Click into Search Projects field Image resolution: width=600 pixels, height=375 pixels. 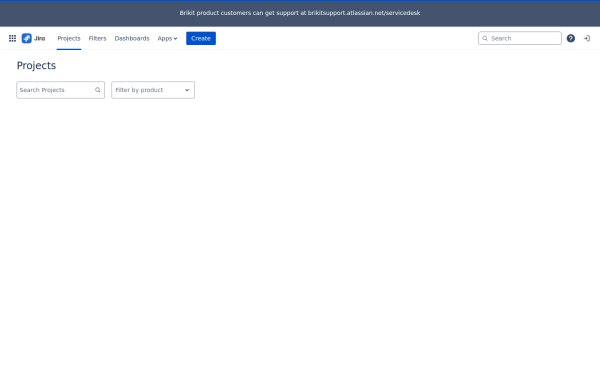point(60,90)
